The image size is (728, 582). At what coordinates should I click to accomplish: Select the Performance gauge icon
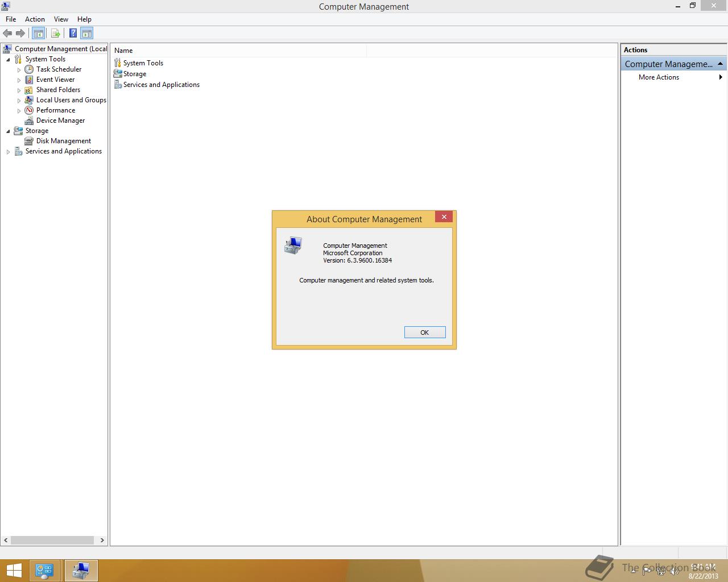click(x=29, y=110)
